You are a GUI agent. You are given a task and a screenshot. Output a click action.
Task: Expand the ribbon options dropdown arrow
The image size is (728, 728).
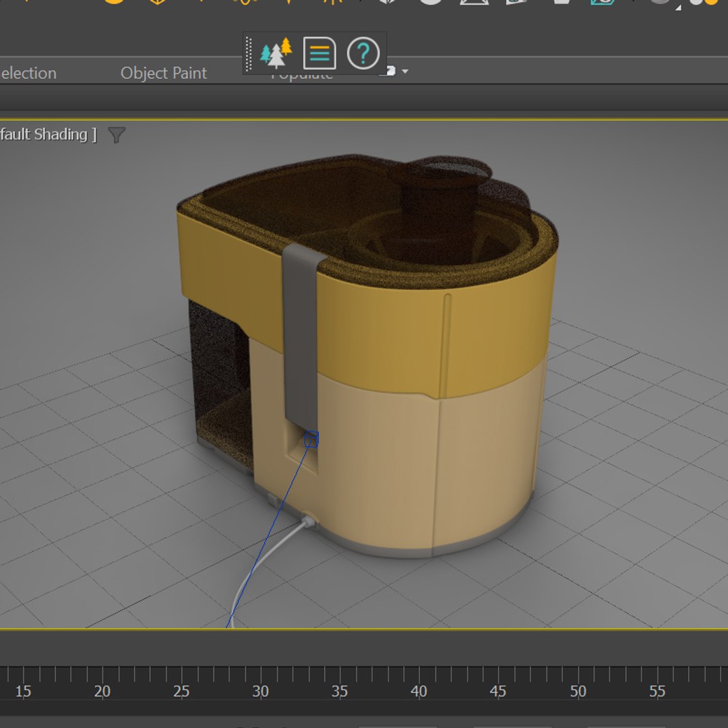405,71
